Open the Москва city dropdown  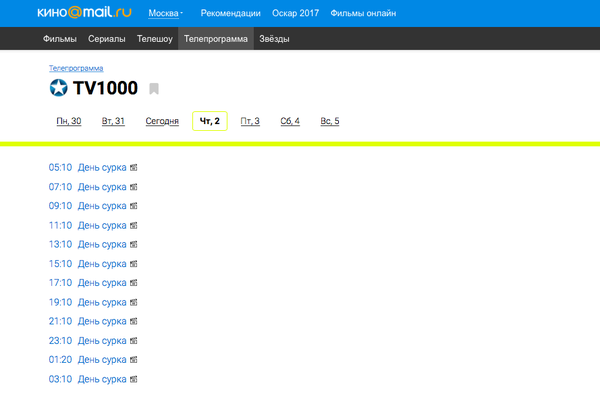pyautogui.click(x=165, y=13)
